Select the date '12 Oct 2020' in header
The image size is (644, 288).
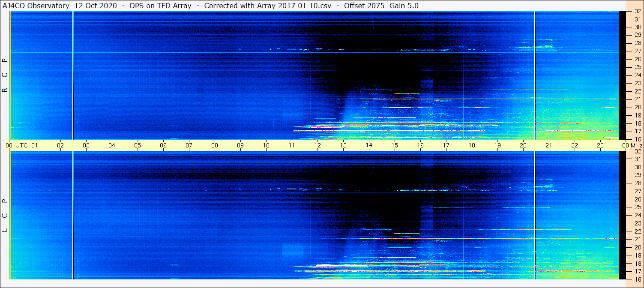[95, 6]
